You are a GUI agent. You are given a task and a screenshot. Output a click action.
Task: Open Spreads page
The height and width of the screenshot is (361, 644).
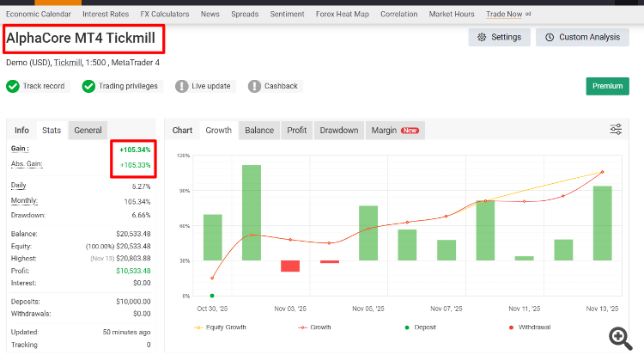(x=245, y=14)
